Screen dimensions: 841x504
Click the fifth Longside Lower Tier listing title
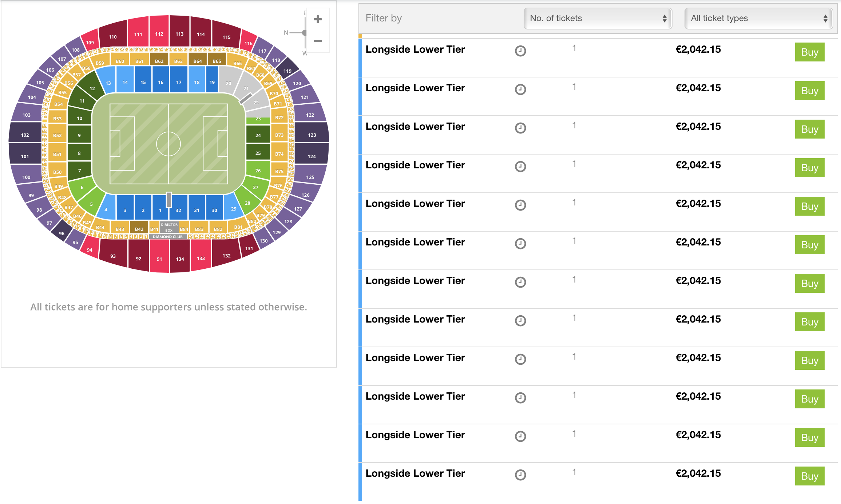(x=415, y=204)
